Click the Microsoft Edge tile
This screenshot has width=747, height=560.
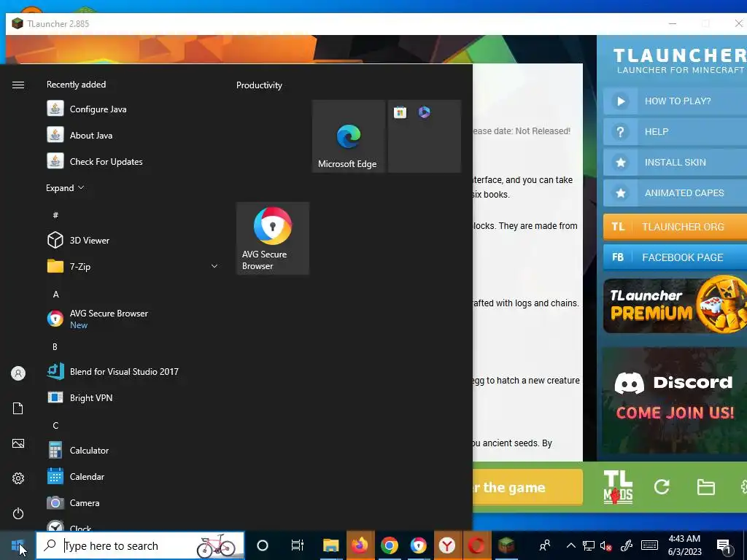click(348, 136)
